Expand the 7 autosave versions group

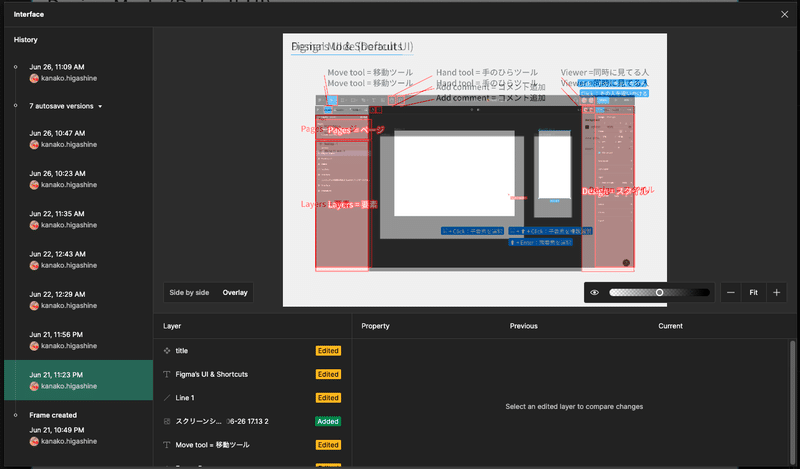pyautogui.click(x=65, y=106)
